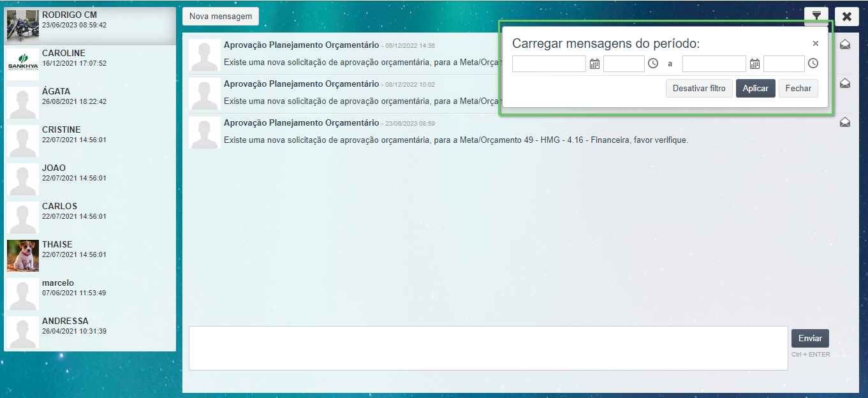Click timestamp 16/12/2021 17:07:52
This screenshot has width=868, height=398.
click(74, 63)
